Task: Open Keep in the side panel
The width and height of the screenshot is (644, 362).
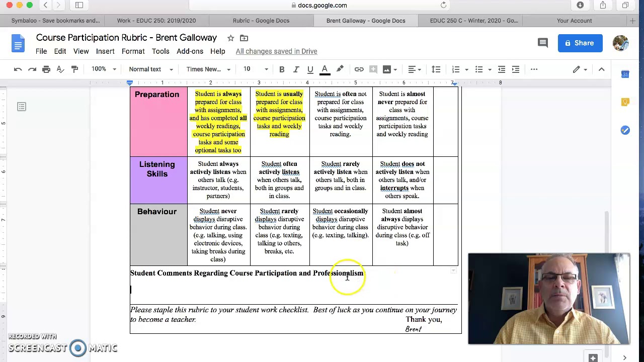Action: coord(625,102)
